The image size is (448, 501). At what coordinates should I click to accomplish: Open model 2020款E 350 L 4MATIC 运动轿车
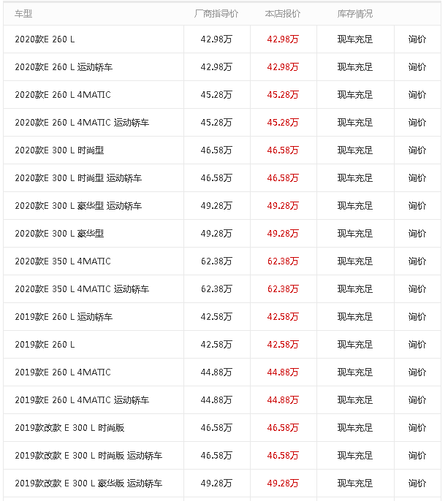(x=82, y=289)
